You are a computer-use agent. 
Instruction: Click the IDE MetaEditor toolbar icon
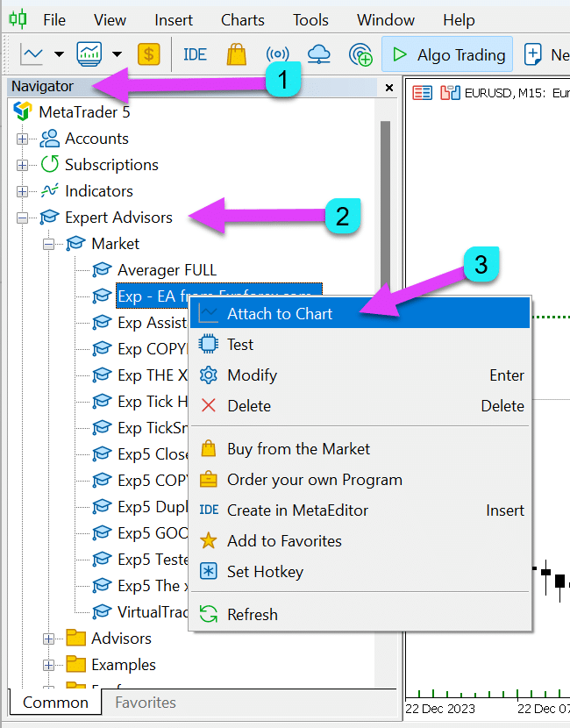(195, 54)
